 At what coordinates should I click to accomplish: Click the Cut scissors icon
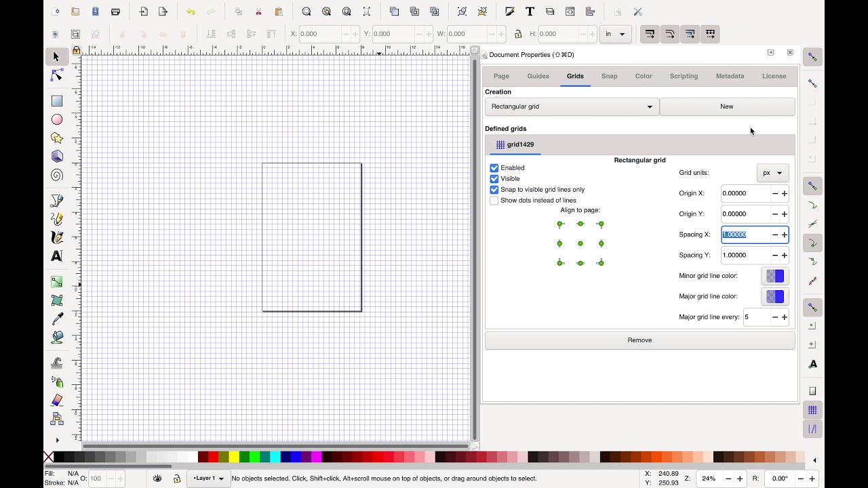tap(258, 12)
